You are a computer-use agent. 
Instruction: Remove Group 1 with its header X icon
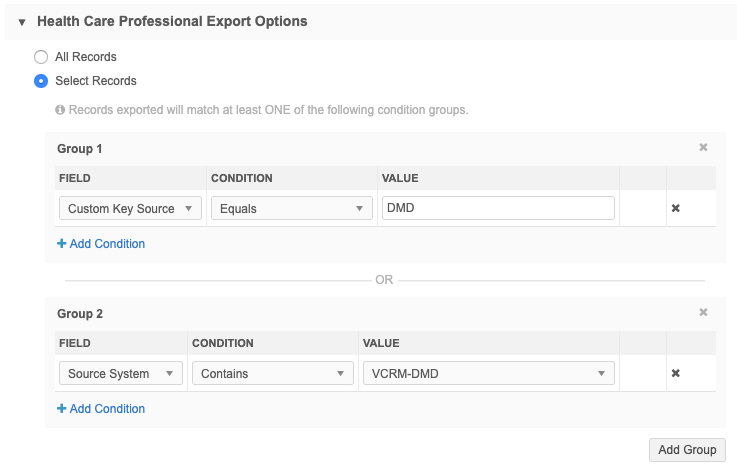(x=703, y=148)
